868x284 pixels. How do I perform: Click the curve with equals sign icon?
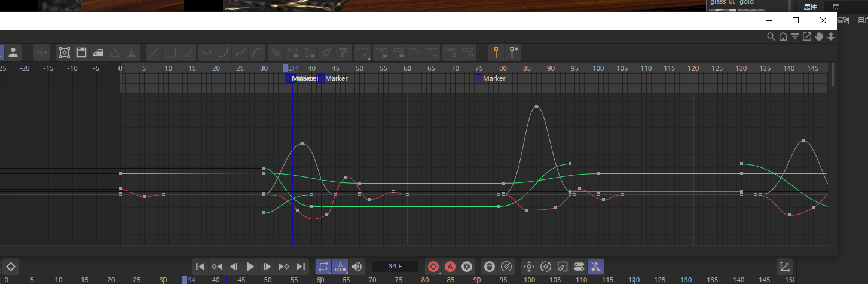432,52
